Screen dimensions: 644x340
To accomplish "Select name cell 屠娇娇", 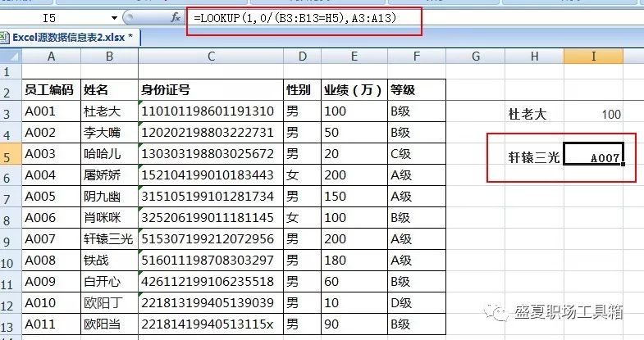I will (110, 175).
